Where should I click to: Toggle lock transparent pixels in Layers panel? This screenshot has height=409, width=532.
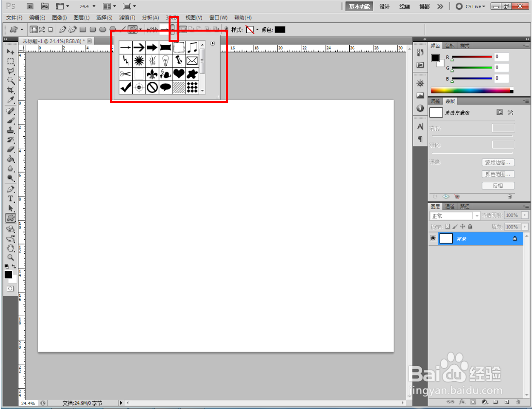[447, 226]
